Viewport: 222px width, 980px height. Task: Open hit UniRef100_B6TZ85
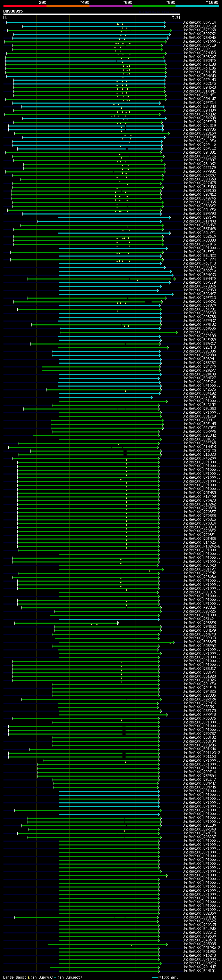pyautogui.click(x=199, y=137)
